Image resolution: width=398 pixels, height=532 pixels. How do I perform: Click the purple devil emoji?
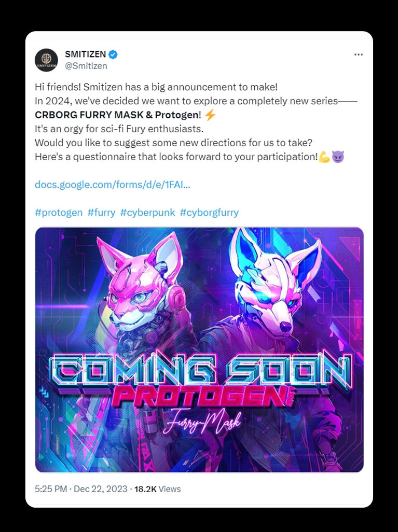pyautogui.click(x=338, y=157)
